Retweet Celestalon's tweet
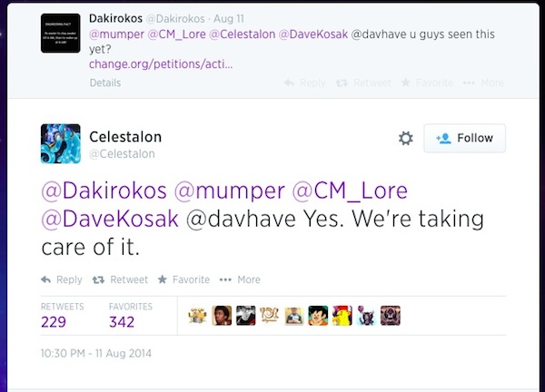545x392 pixels. click(121, 279)
